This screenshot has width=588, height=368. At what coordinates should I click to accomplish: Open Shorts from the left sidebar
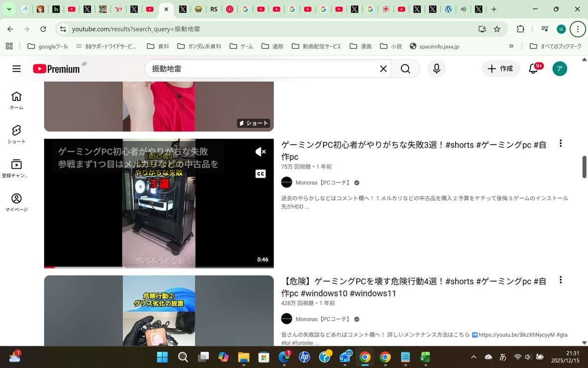(17, 134)
